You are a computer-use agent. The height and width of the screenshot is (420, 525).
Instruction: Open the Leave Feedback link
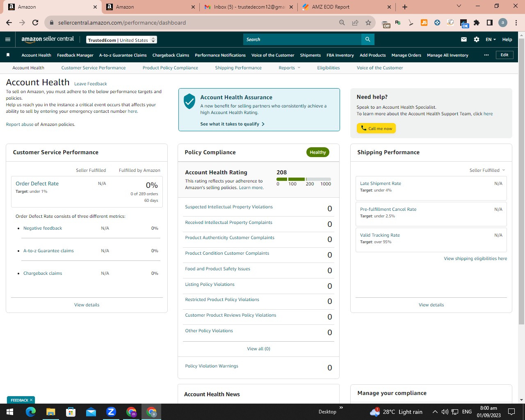point(91,84)
